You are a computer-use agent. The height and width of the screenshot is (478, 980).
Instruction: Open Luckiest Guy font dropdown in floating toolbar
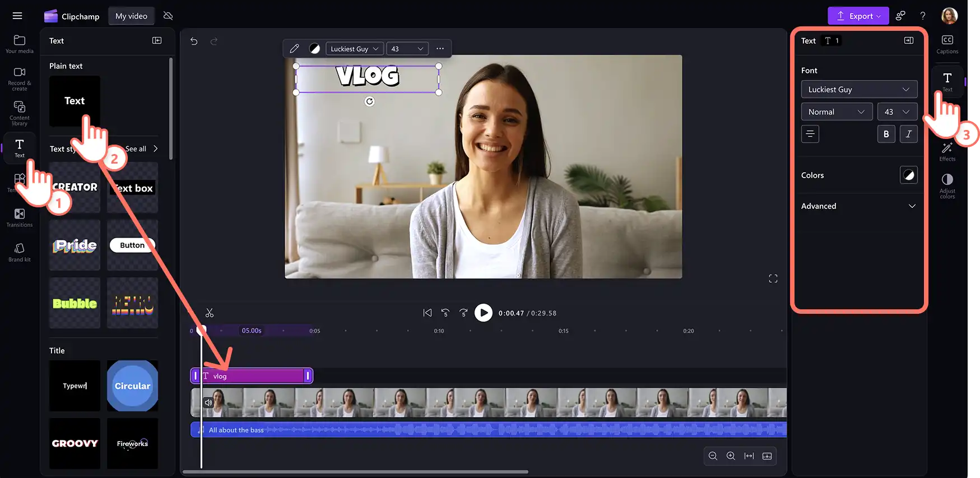pos(355,49)
